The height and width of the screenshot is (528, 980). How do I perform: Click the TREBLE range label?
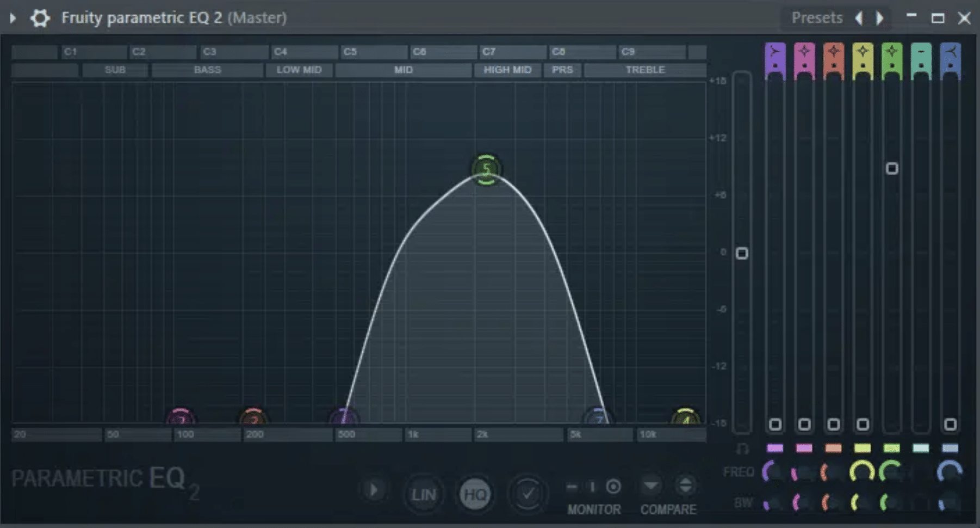(x=645, y=70)
